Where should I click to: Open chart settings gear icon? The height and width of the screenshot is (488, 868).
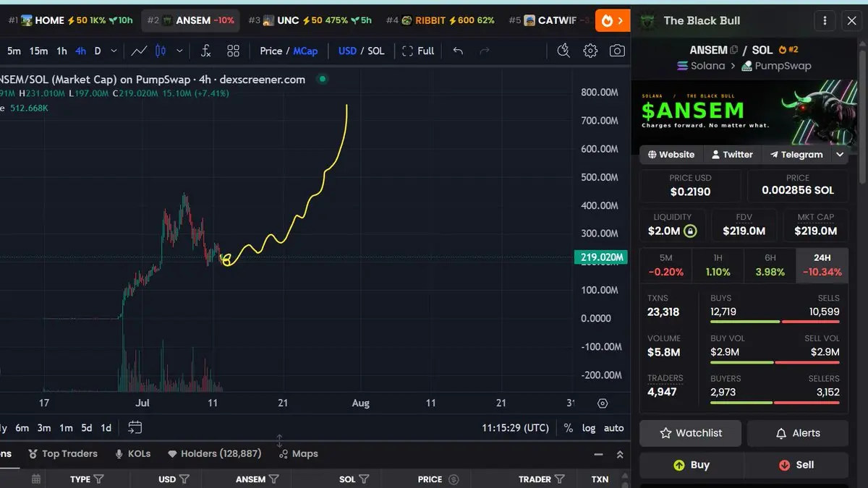591,51
